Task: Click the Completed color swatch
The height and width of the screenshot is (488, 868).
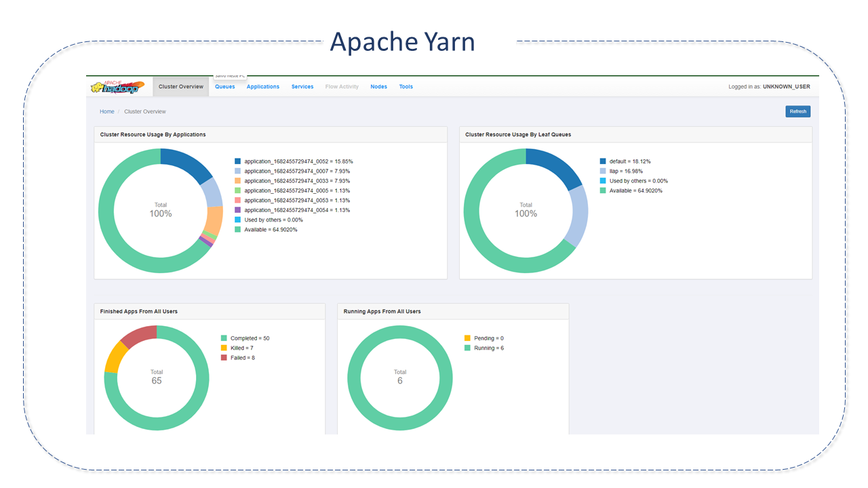Action: coord(224,338)
